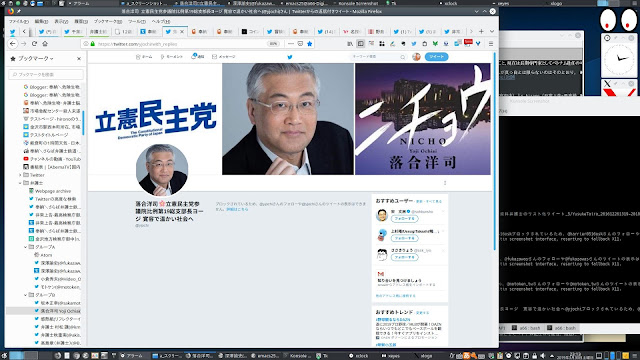Image resolution: width=640 pixels, height=360 pixels.
Task: Collapse the 弁護士 bookmark folder
Action: point(20,183)
